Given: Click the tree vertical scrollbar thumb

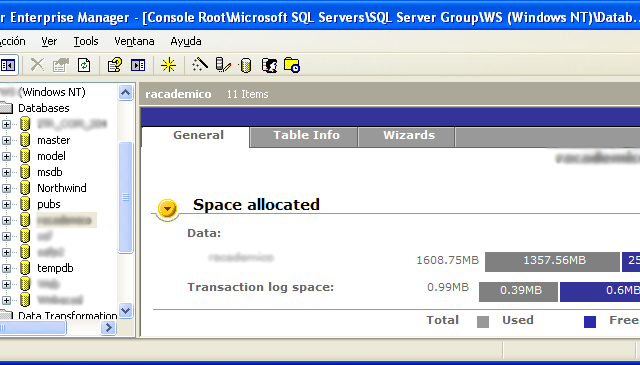Looking at the screenshot, I should pos(125,197).
